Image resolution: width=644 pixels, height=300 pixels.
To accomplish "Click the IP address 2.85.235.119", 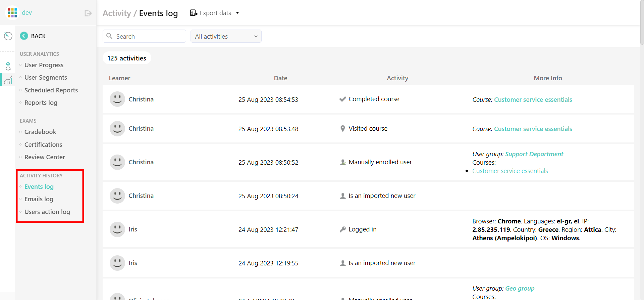I will pyautogui.click(x=491, y=229).
